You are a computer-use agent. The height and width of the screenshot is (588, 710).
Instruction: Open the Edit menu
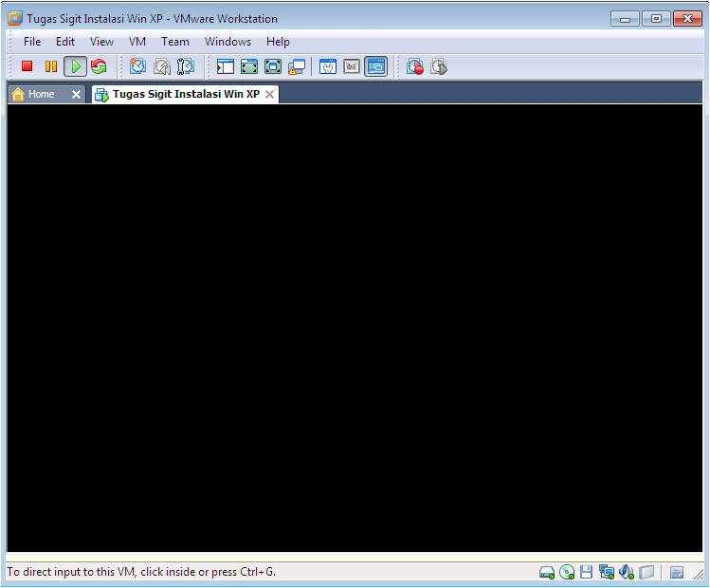pyautogui.click(x=65, y=42)
